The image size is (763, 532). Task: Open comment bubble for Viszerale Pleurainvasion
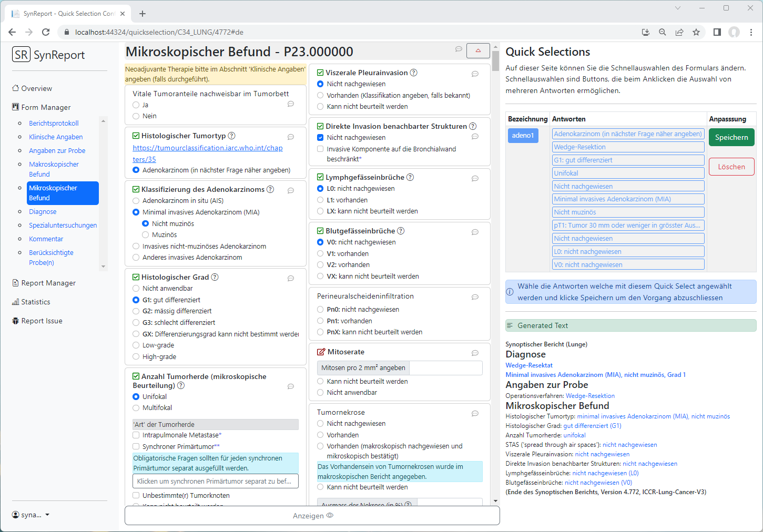pos(475,74)
